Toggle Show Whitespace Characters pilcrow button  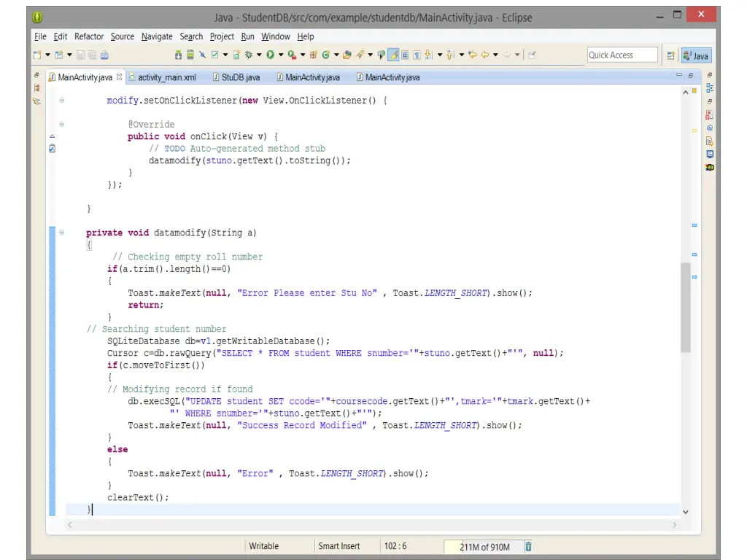pyautogui.click(x=417, y=55)
